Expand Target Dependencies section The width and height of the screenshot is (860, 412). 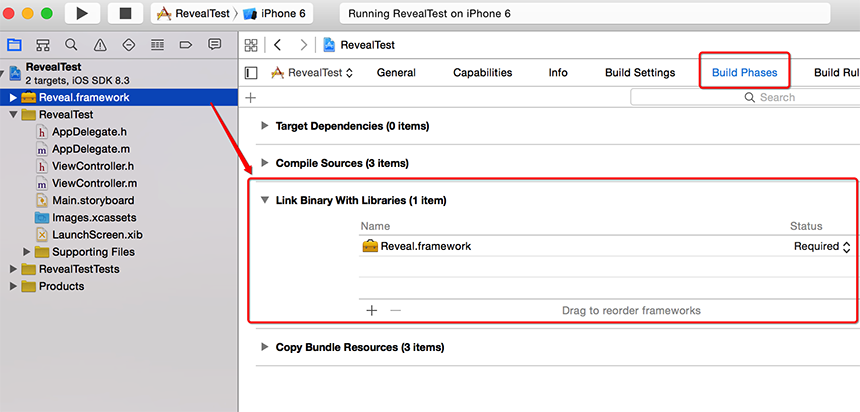[265, 126]
